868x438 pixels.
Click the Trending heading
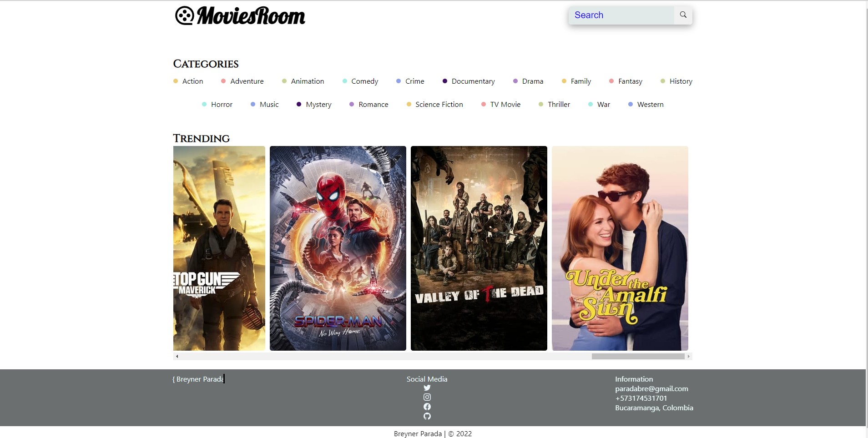202,138
